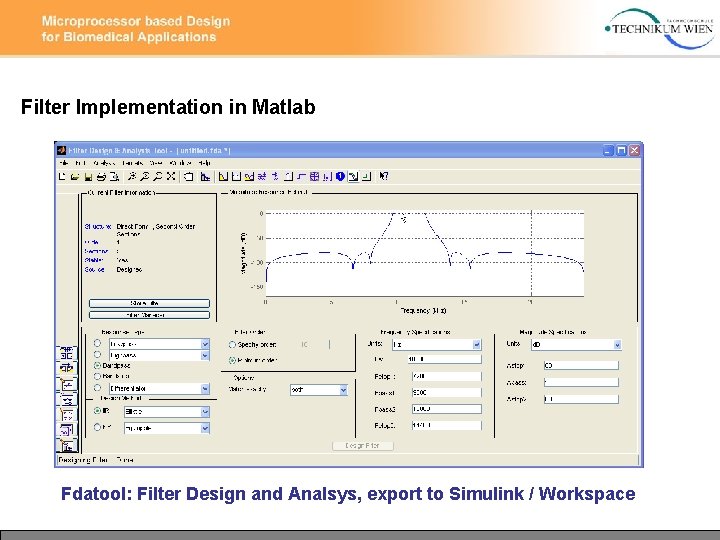The image size is (720, 540).
Task: Click the New filter design session icon
Action: [x=62, y=176]
